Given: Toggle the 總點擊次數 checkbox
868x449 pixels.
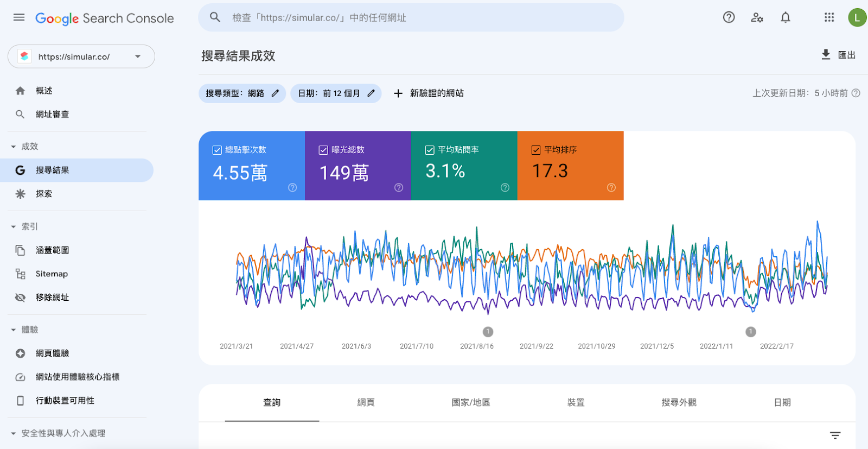Looking at the screenshot, I should click(x=217, y=150).
